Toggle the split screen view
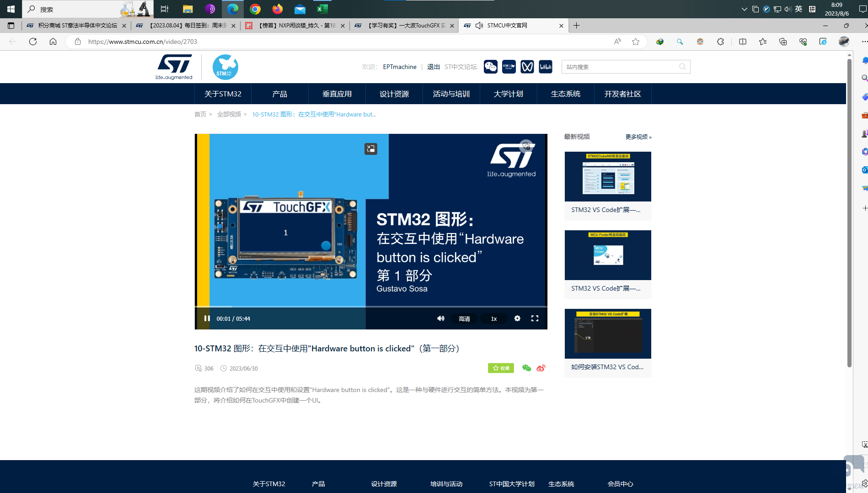Viewport: 868px width, 493px height. [x=743, y=42]
